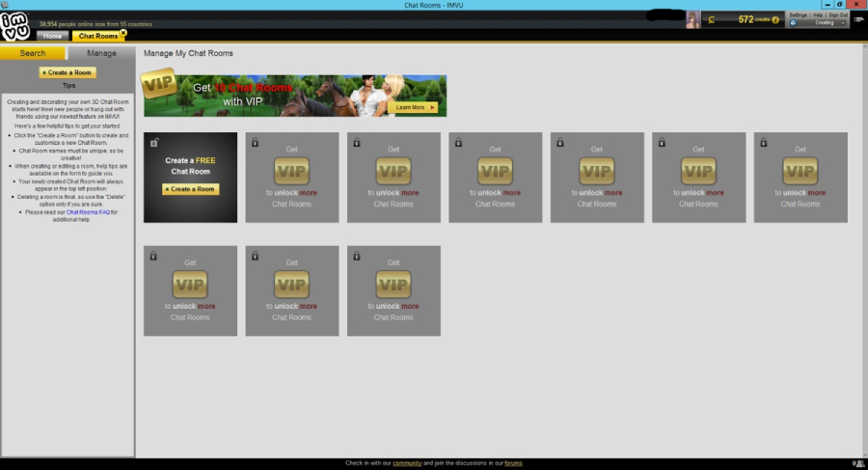Open the forums link in the footer
The image size is (868, 470).
tap(513, 463)
